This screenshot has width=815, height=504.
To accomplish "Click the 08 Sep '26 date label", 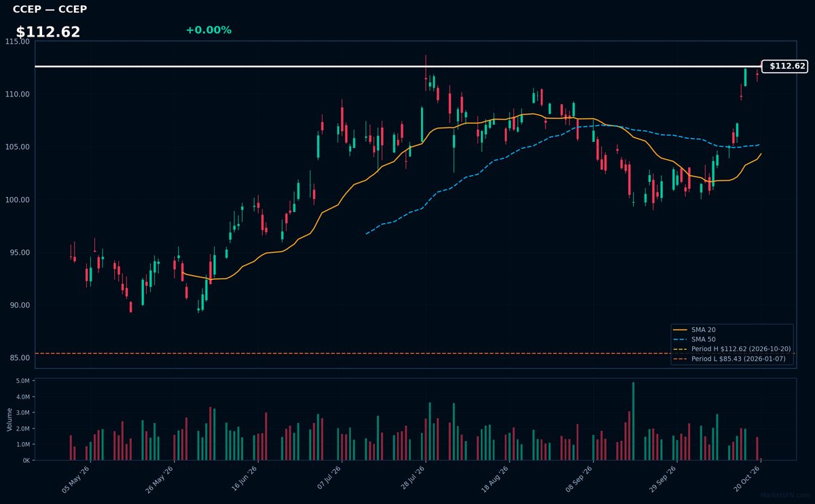I will point(580,479).
